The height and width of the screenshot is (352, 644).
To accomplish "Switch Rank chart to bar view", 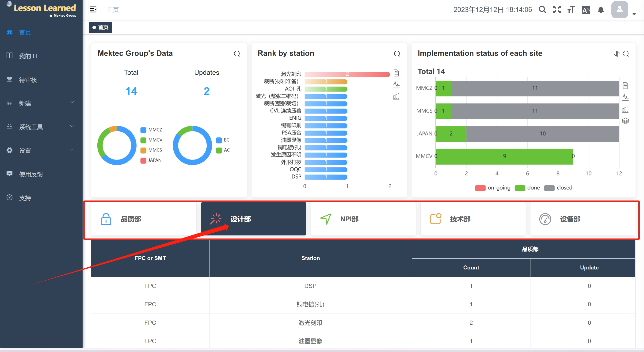I will pyautogui.click(x=396, y=96).
